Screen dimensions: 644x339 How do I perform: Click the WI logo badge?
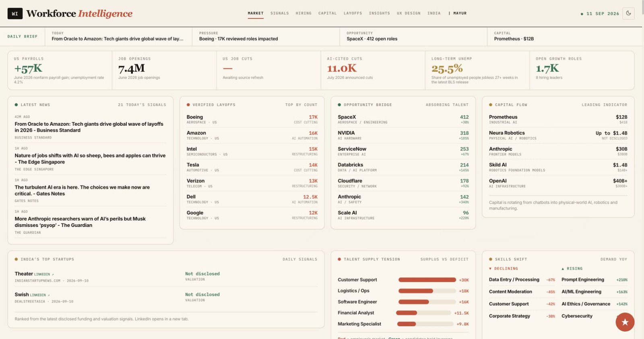15,13
